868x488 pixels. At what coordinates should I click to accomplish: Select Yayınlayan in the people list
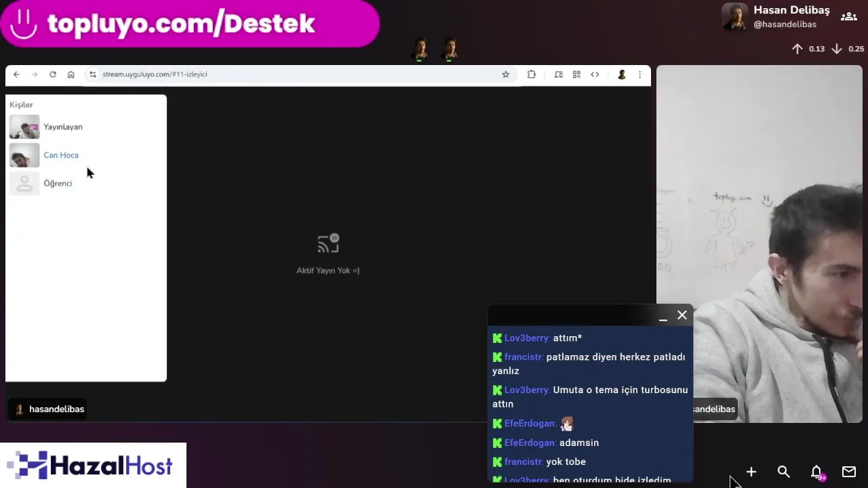63,127
